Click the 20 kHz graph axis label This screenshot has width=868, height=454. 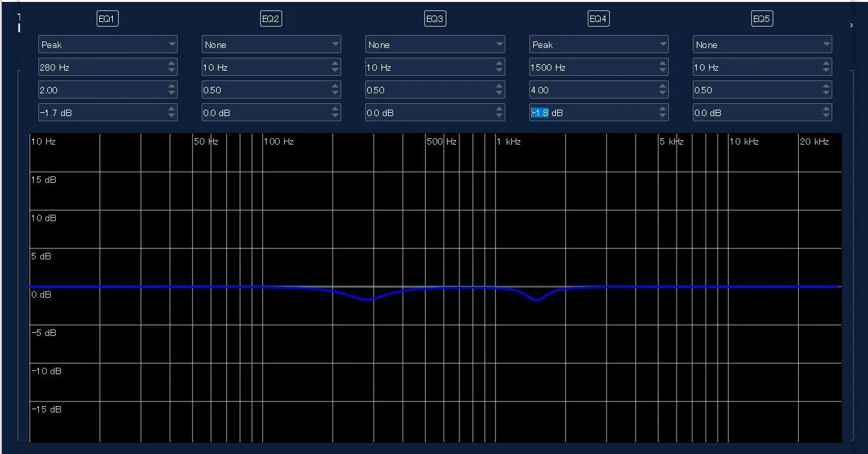pyautogui.click(x=814, y=141)
